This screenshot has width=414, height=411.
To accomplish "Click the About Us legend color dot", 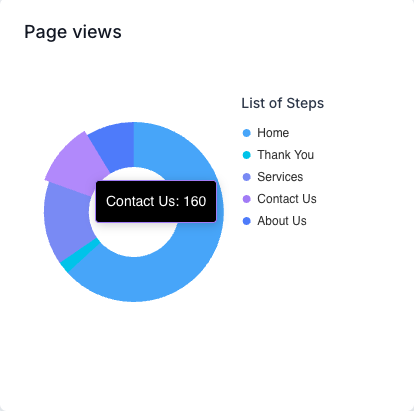I will [247, 221].
